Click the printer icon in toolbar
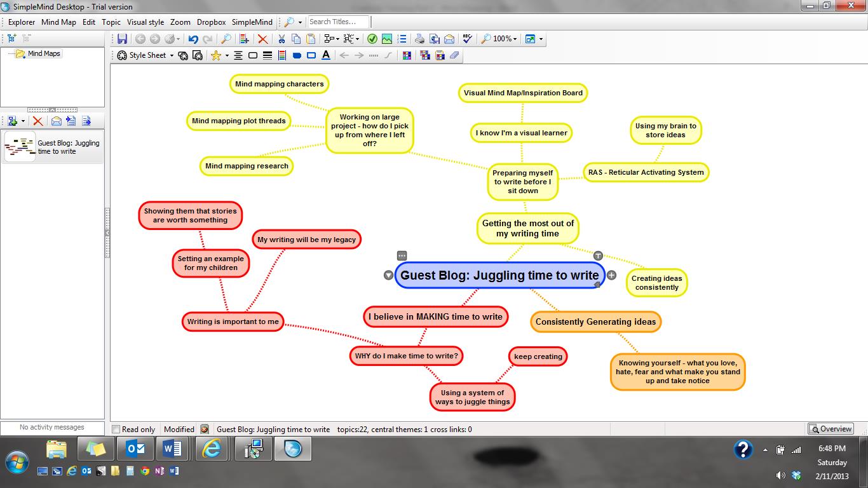 pos(419,39)
